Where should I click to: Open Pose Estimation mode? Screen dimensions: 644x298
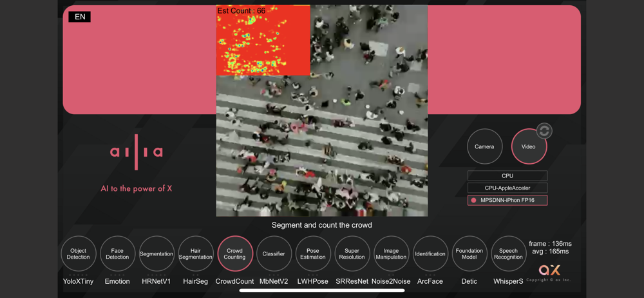tap(313, 253)
